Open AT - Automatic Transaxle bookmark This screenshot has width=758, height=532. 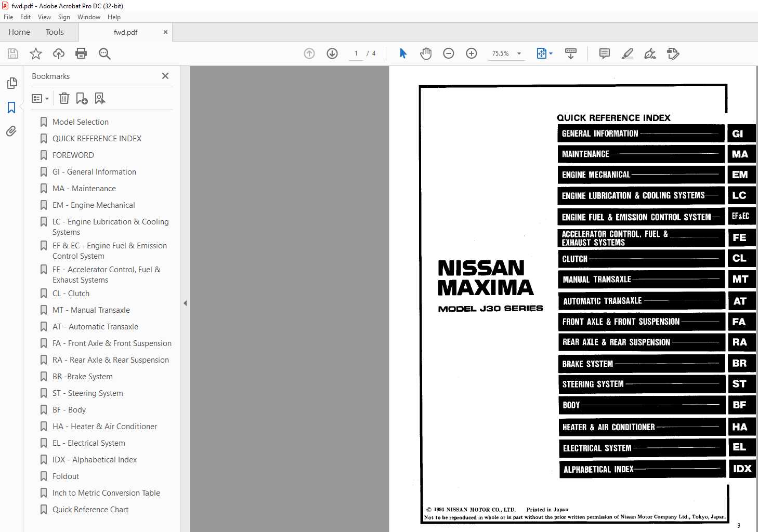pos(95,327)
